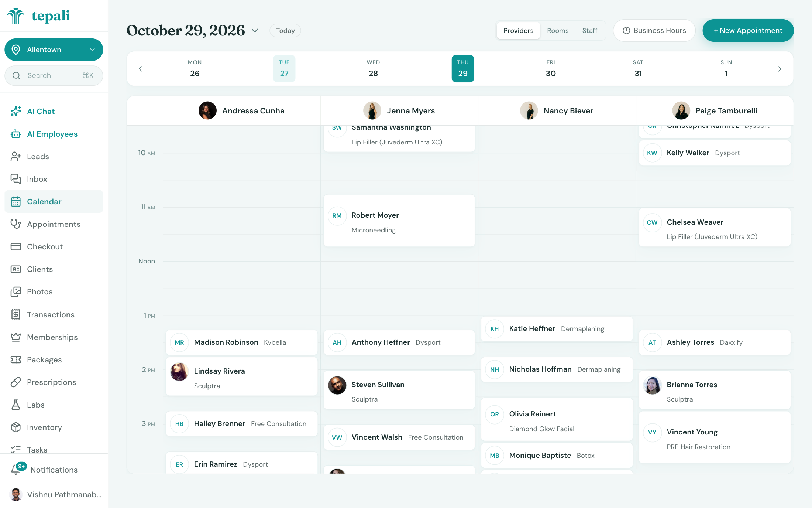Open Prescriptions via the pill icon
Viewport: 812px width, 508px height.
(x=16, y=382)
